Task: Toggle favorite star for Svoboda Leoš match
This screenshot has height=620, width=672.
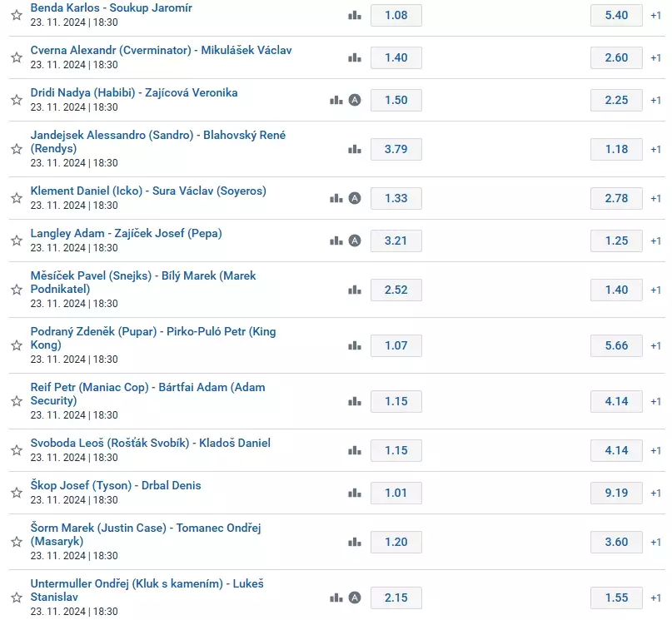Action: click(16, 450)
